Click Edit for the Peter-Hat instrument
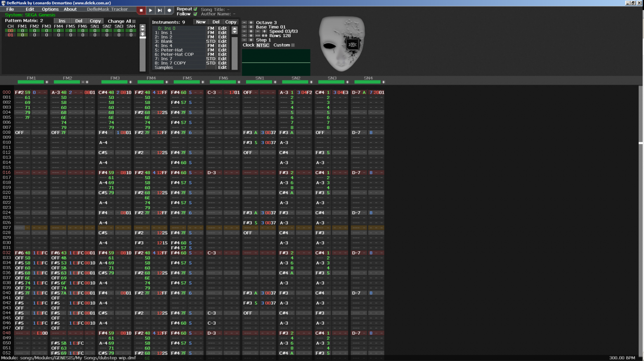 click(x=223, y=50)
